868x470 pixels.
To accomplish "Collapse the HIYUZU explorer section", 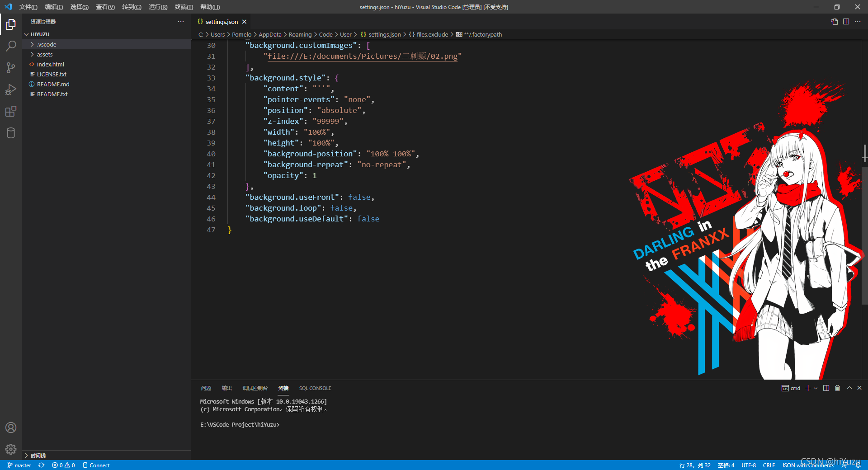I will [x=107, y=34].
